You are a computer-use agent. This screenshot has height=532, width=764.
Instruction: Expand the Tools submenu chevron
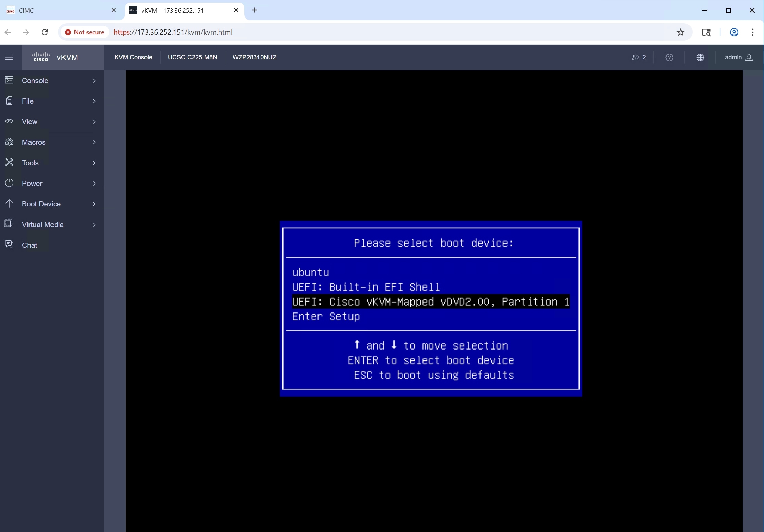94,163
